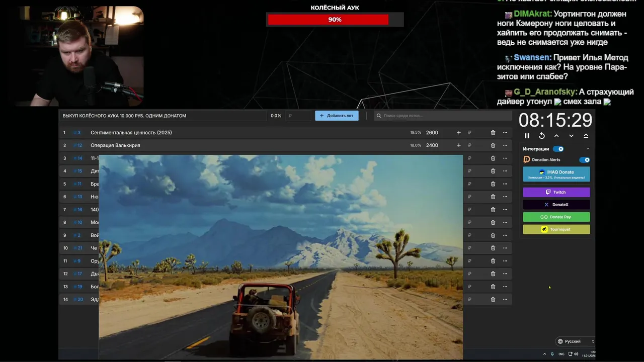Click trash icon on row 12
The height and width of the screenshot is (362, 644).
coord(493,274)
